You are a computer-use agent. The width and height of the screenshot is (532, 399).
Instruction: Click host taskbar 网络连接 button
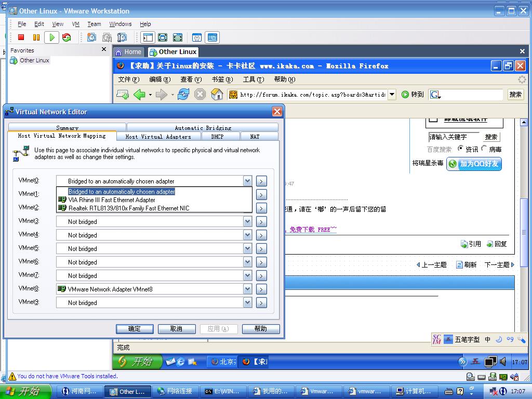(x=175, y=391)
